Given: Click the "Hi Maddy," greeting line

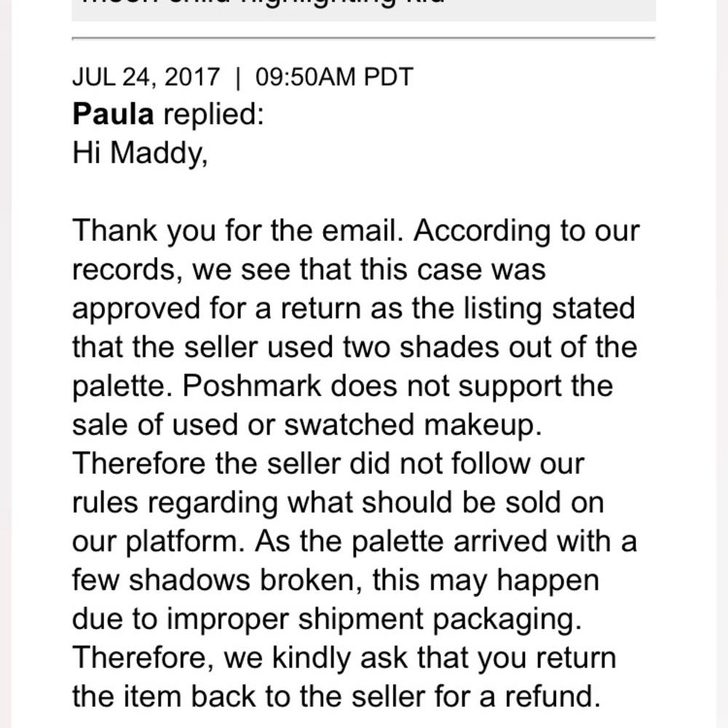Looking at the screenshot, I should (x=140, y=153).
